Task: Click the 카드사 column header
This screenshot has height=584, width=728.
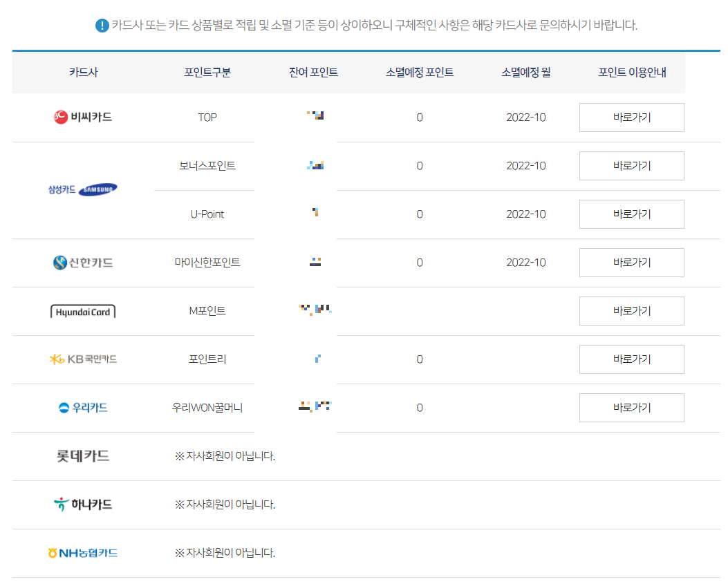Action: pos(84,73)
